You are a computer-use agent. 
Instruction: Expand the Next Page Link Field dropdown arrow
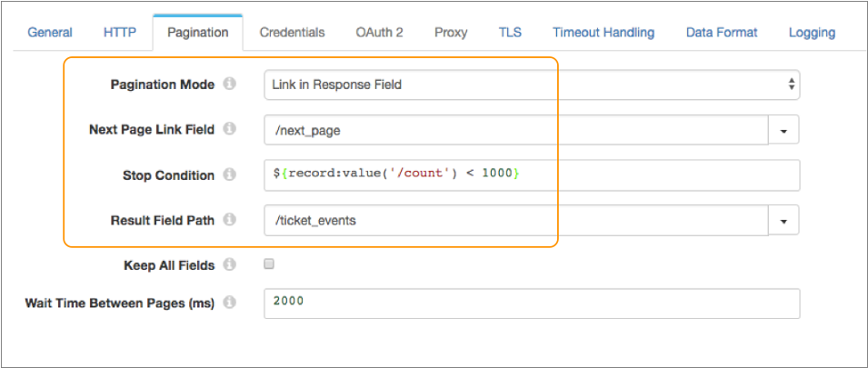[x=783, y=130]
